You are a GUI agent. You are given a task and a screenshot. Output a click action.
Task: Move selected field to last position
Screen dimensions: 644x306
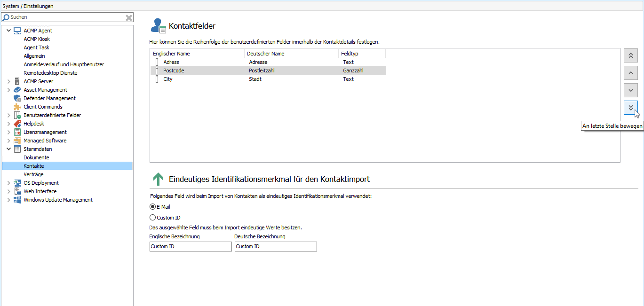point(630,107)
